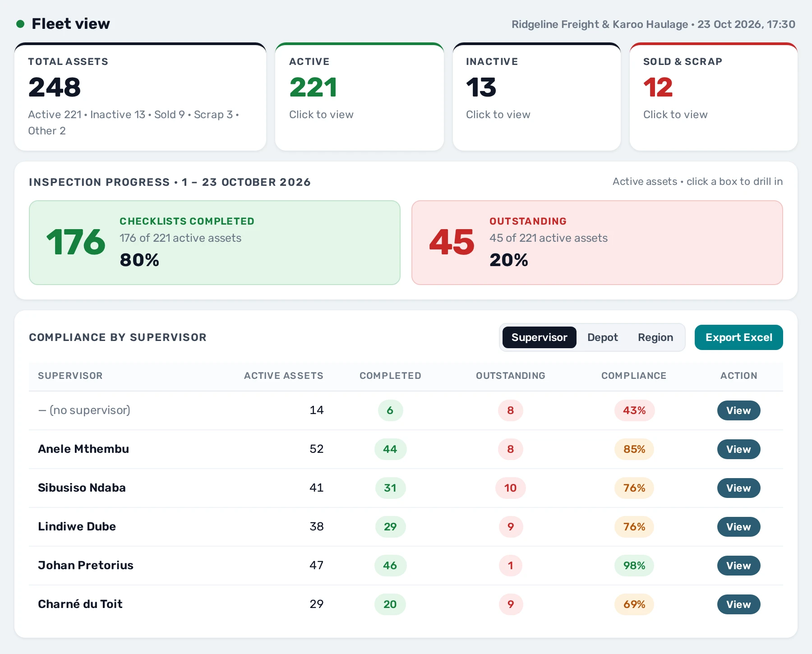Viewport: 812px width, 654px height.
Task: Click completed count 44 for Anele Mthembu
Action: pyautogui.click(x=390, y=449)
